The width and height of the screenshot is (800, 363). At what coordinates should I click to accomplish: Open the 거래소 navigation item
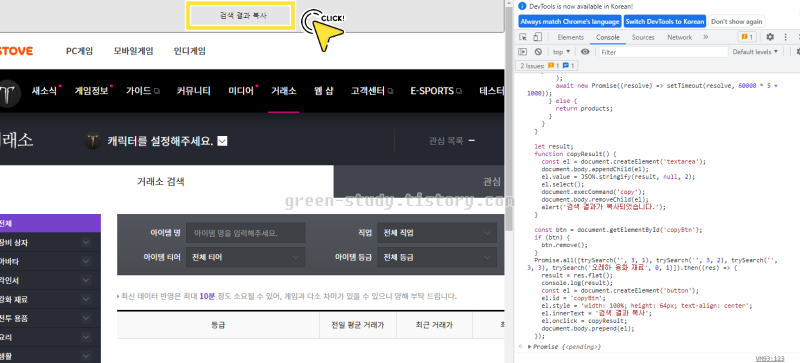[284, 91]
